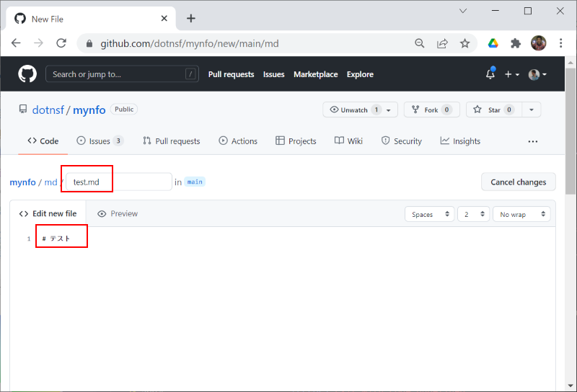Select the Edit new file tab
Screen dimensions: 577x392
pos(48,213)
